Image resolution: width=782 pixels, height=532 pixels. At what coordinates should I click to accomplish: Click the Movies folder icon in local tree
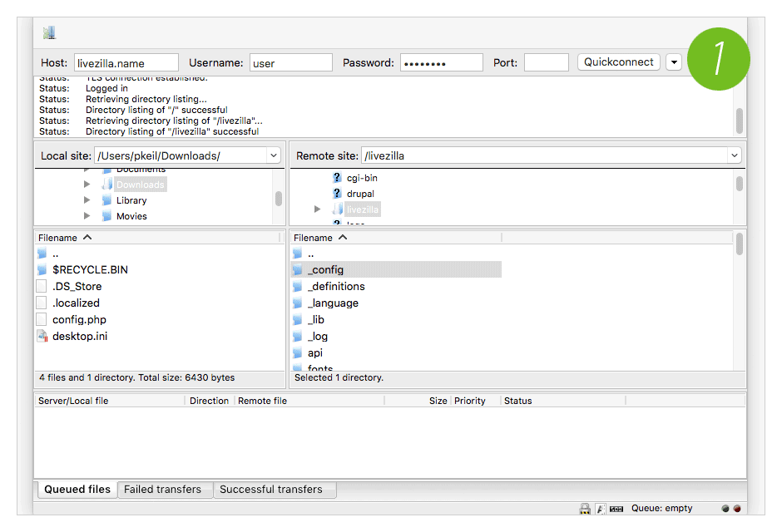(x=106, y=216)
